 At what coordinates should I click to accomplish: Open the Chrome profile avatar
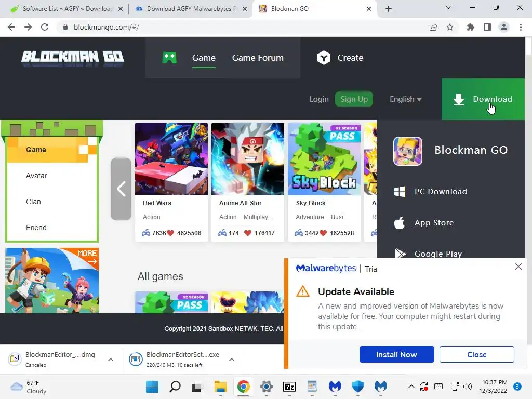tap(504, 27)
